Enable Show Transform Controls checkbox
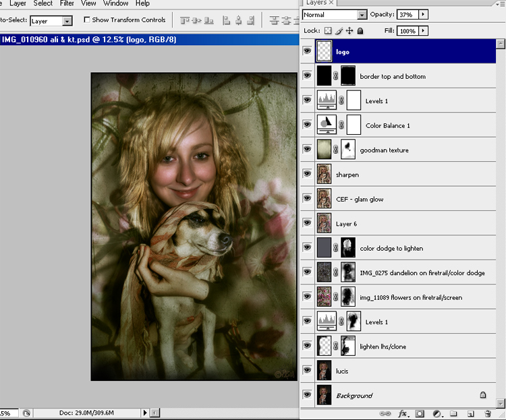The width and height of the screenshot is (506, 420). (x=87, y=20)
